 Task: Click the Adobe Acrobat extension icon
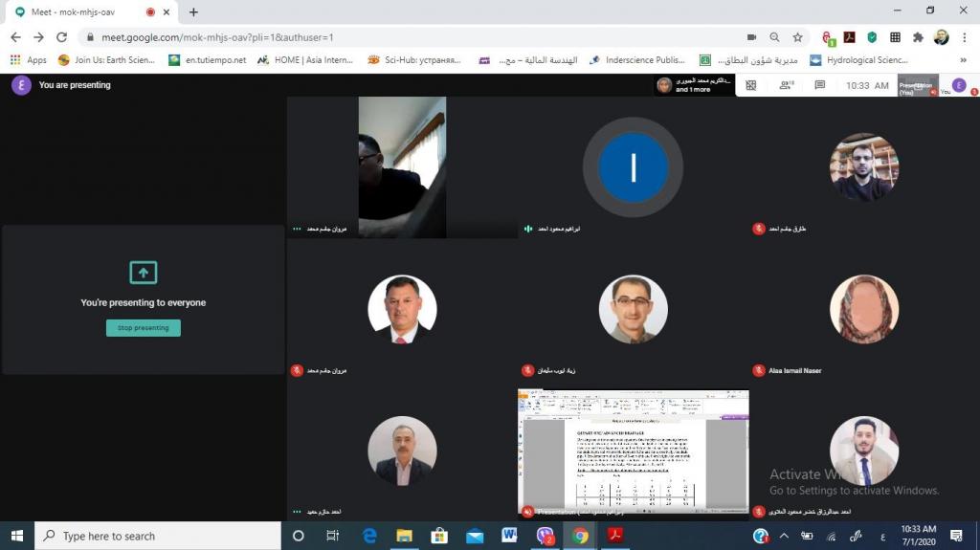tap(849, 37)
